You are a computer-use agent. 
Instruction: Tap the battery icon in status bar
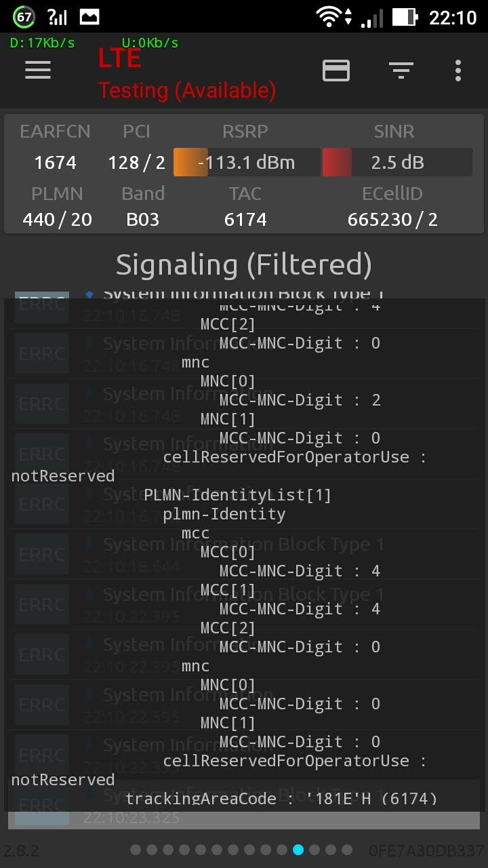tap(404, 17)
